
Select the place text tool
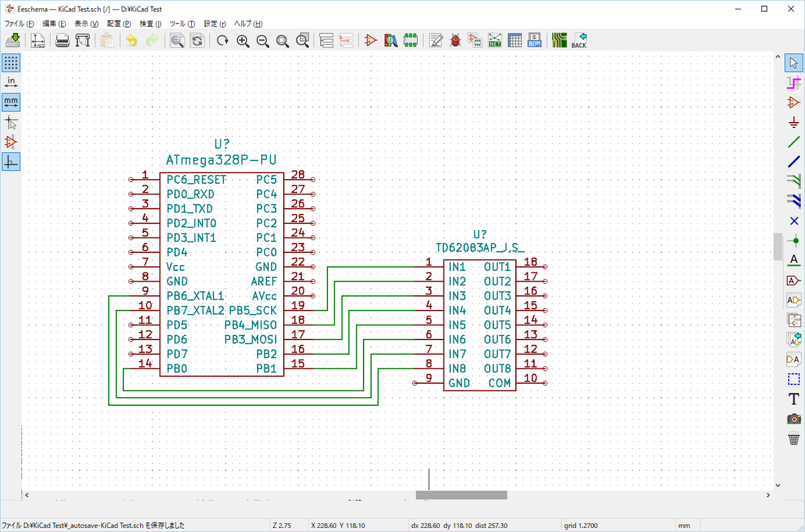pos(794,399)
